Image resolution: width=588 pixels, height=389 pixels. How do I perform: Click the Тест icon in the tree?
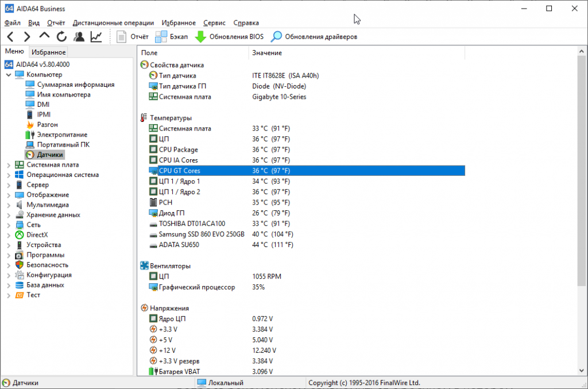click(x=20, y=295)
